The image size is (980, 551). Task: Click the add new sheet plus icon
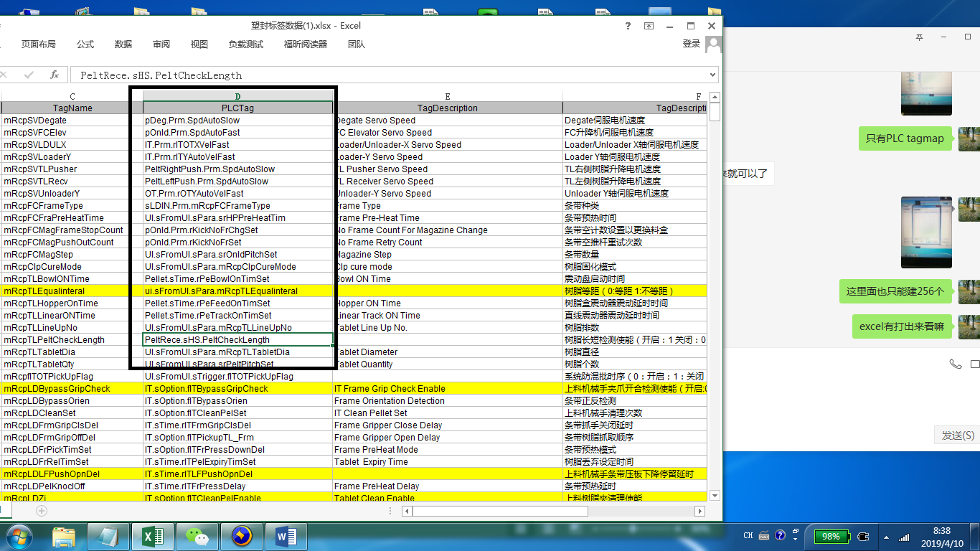click(42, 511)
